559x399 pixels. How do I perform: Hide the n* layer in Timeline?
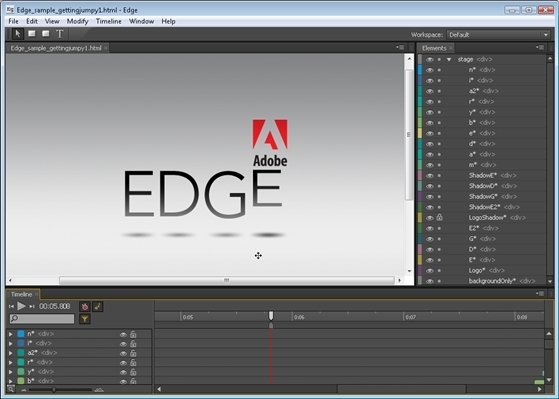coord(123,334)
